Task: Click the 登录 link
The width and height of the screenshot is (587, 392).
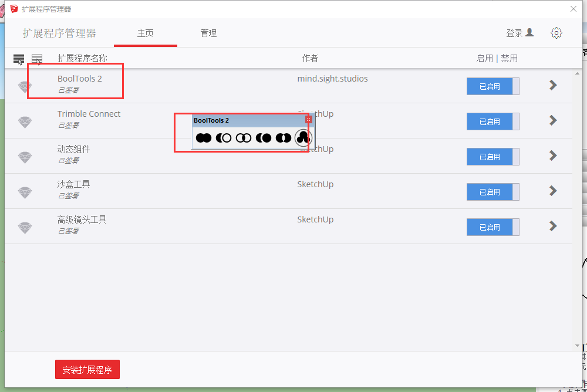Action: [x=514, y=33]
